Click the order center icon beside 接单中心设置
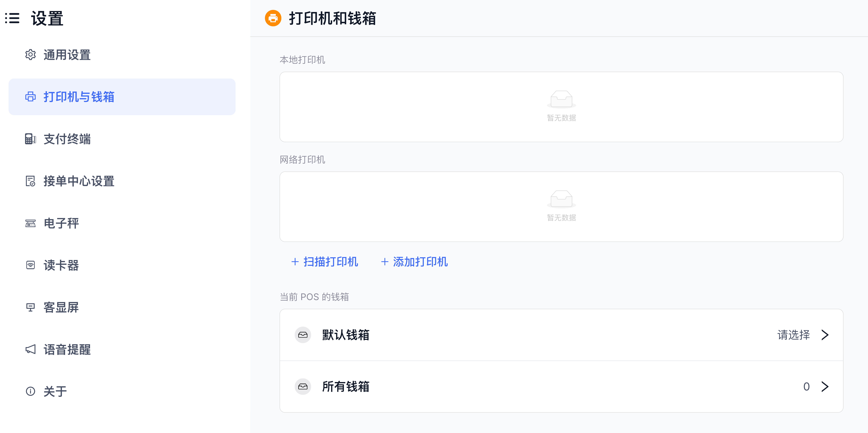 30,181
